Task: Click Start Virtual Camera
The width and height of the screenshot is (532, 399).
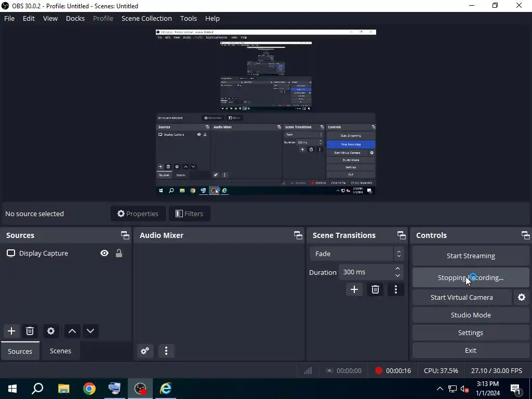Action: point(462,297)
